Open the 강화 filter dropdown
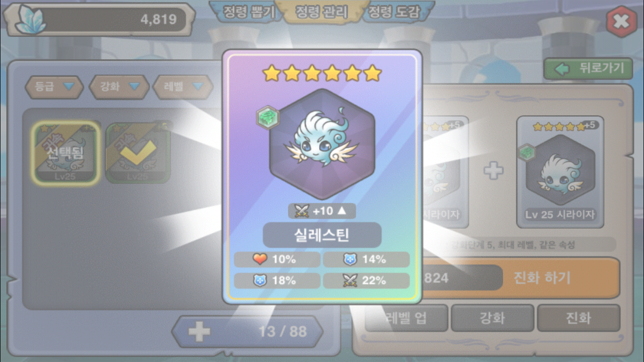This screenshot has height=362, width=644. tap(119, 87)
